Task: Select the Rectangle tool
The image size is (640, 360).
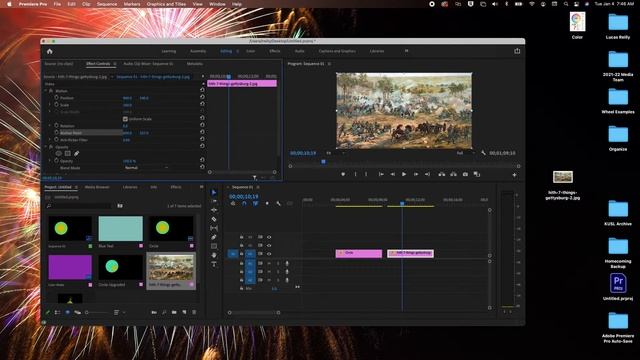Action: (x=214, y=246)
